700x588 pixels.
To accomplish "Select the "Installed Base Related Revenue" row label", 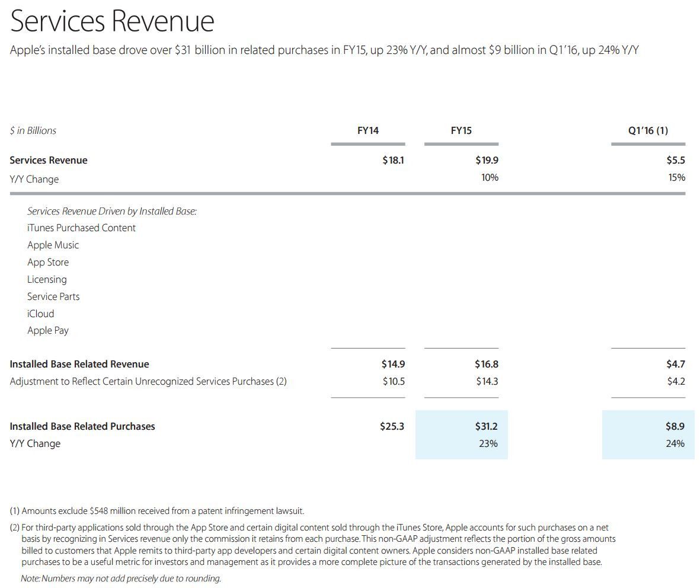I will click(79, 365).
